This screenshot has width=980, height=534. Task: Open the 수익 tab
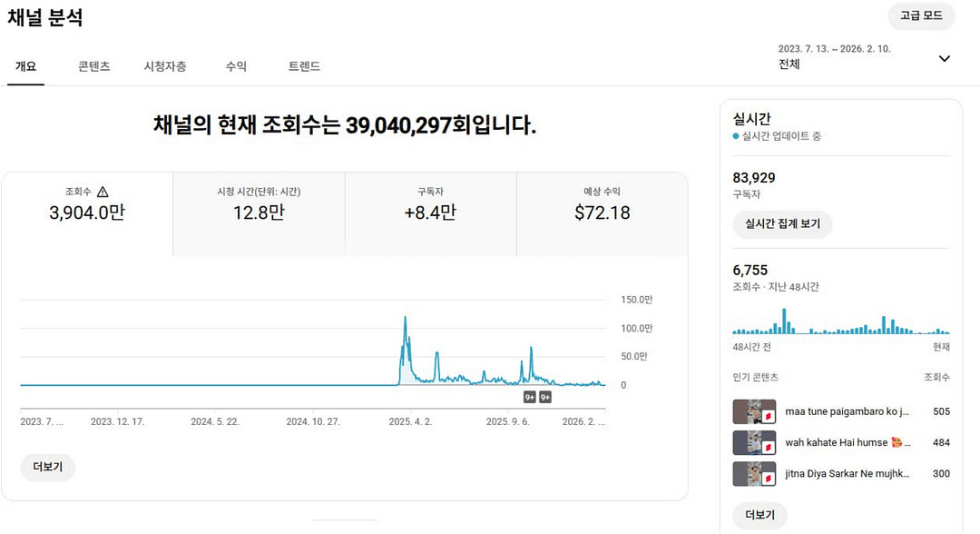coord(236,66)
